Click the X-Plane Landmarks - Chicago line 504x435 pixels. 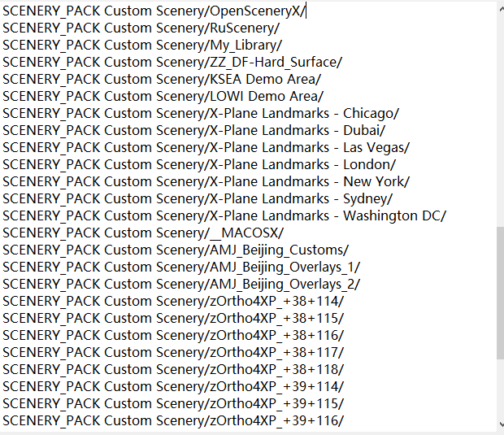(x=200, y=113)
